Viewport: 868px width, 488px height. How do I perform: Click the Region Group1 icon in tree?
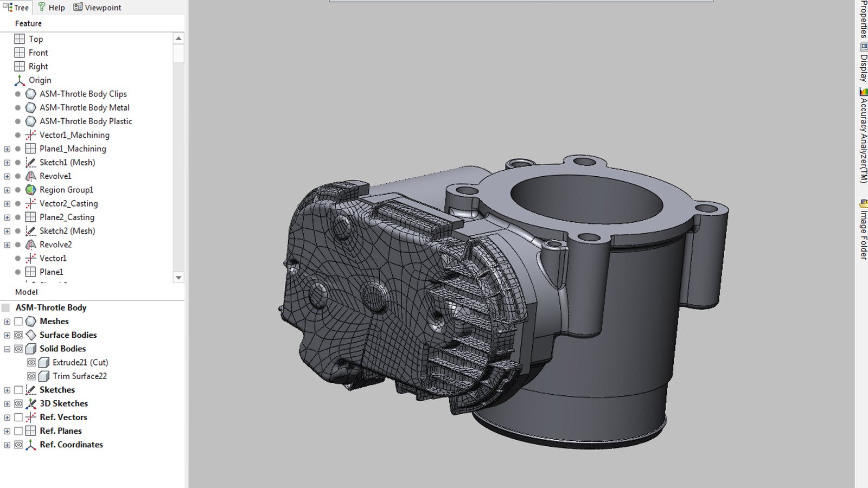tap(31, 190)
